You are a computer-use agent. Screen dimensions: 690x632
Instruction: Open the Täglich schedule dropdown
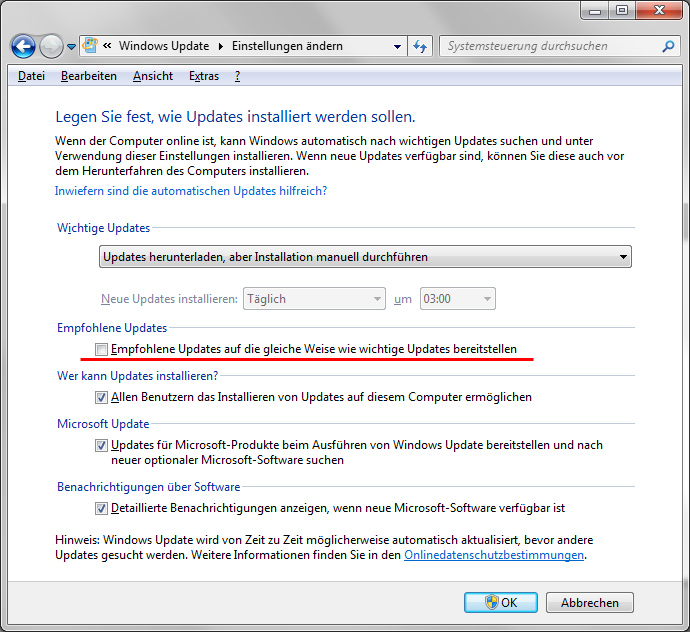[x=314, y=299]
